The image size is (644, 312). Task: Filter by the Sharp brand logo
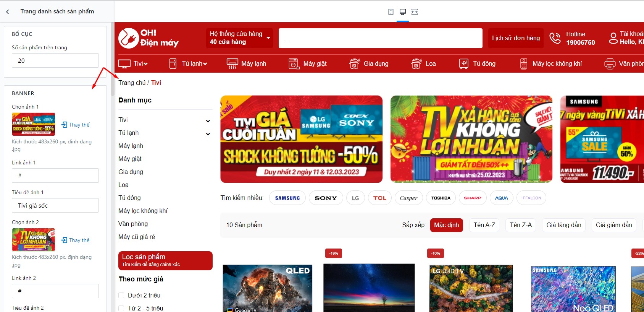pyautogui.click(x=473, y=198)
